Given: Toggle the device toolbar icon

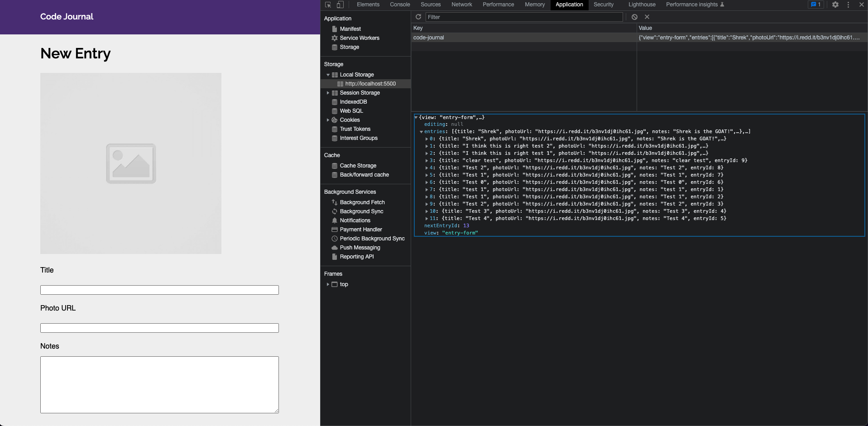Looking at the screenshot, I should (x=340, y=5).
